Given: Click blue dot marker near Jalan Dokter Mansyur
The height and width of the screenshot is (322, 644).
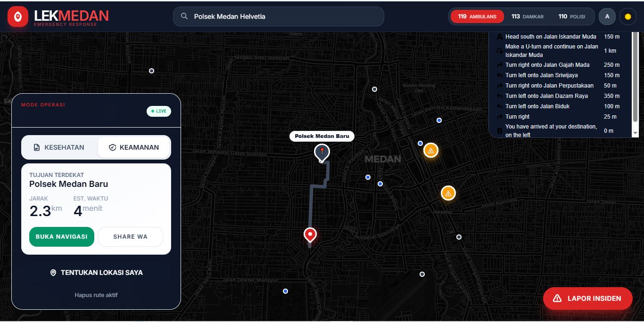Looking at the screenshot, I should click(285, 291).
